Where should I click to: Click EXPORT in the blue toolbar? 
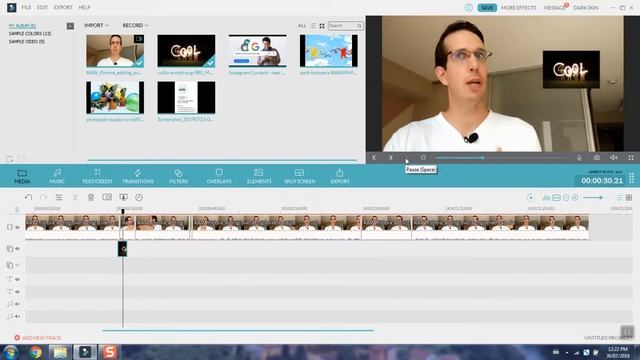pos(340,176)
